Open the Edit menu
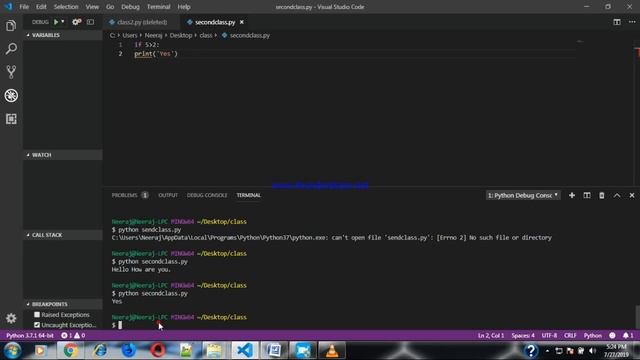Image resolution: width=640 pixels, height=360 pixels. click(41, 7)
